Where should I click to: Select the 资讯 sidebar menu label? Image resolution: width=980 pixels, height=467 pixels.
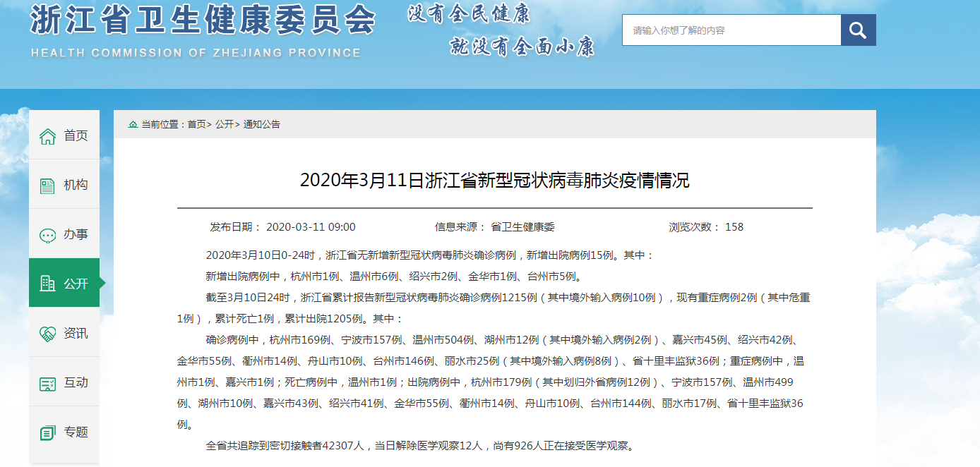point(76,333)
